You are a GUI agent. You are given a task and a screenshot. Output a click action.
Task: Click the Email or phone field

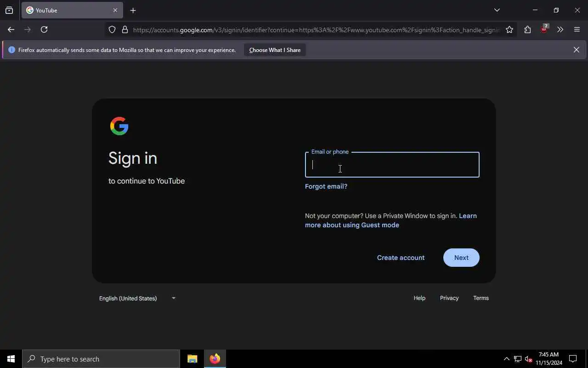392,165
